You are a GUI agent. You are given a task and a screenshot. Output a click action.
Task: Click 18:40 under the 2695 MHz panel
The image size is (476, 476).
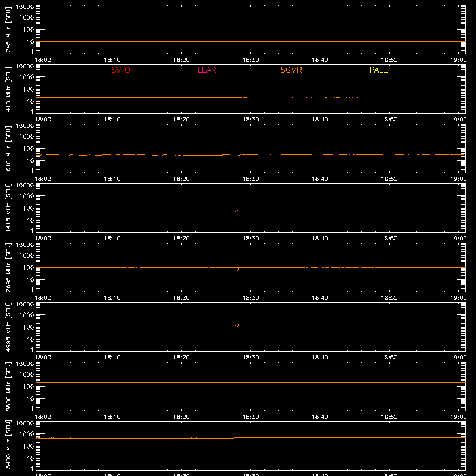(x=320, y=298)
